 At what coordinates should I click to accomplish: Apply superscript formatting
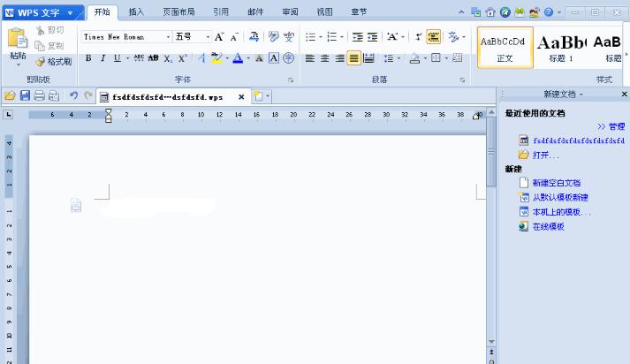[x=183, y=58]
